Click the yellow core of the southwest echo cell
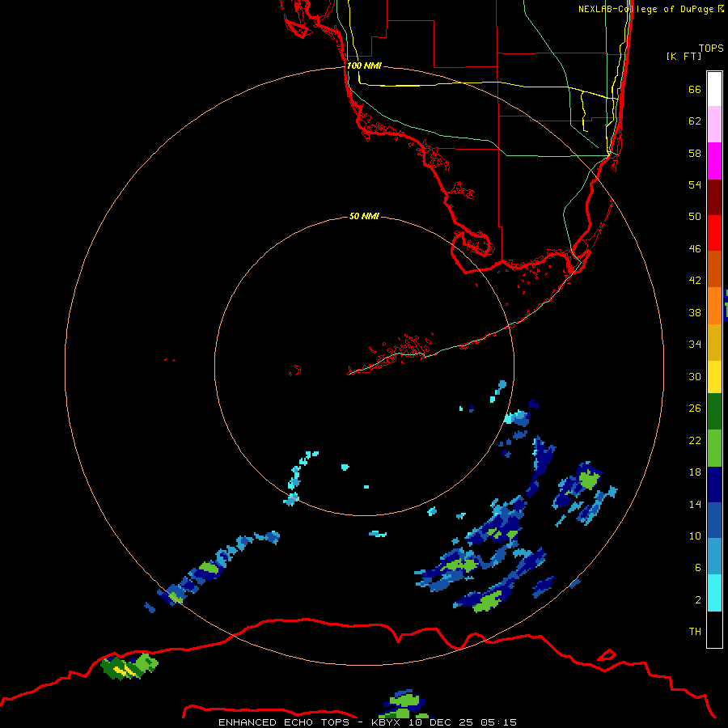728x728 pixels. (x=124, y=670)
